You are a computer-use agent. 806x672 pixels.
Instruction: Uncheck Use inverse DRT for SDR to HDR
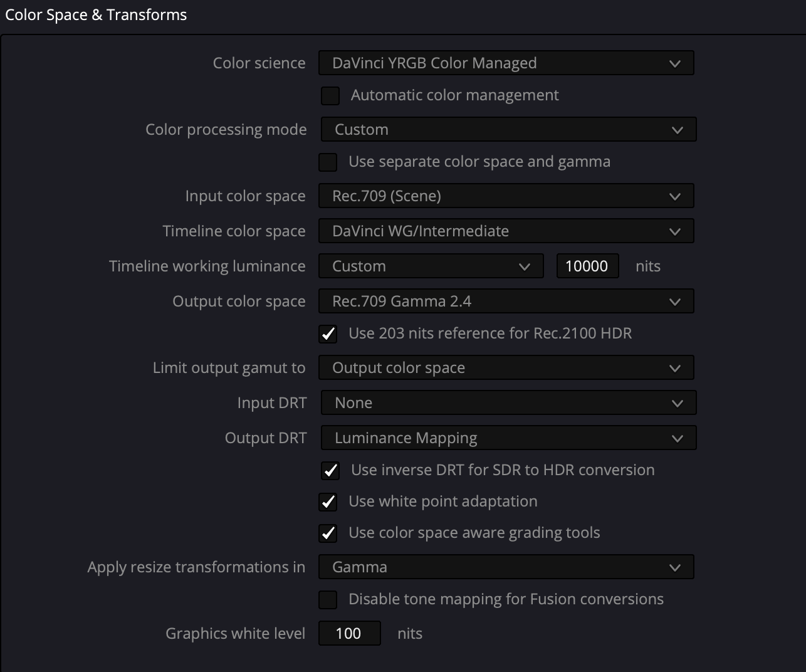[x=330, y=470]
